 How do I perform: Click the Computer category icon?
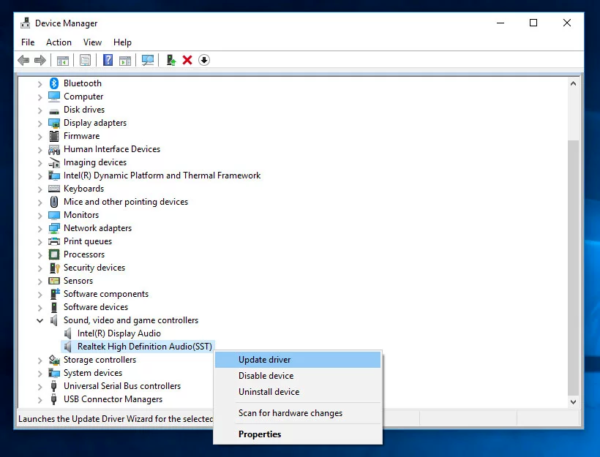54,96
